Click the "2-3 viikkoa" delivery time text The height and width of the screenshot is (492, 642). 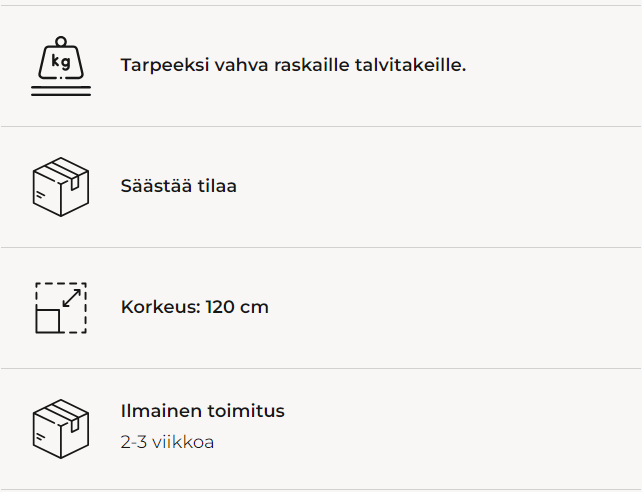167,442
